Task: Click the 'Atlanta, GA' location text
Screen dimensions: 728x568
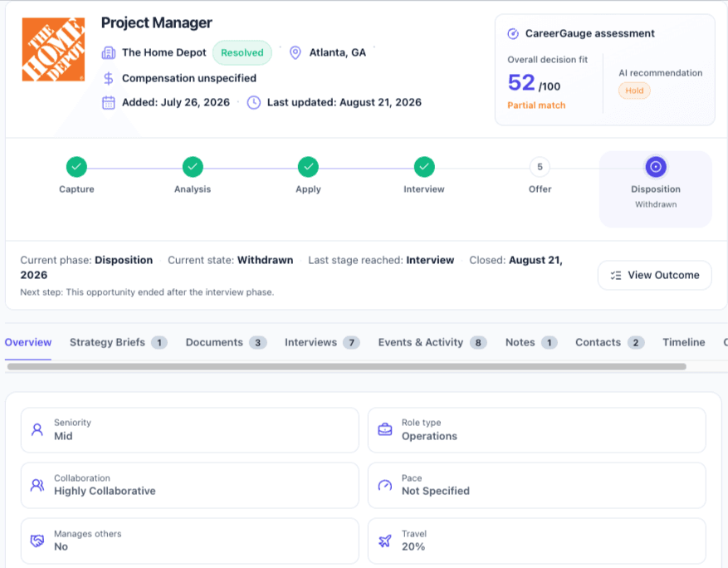Action: coord(338,53)
